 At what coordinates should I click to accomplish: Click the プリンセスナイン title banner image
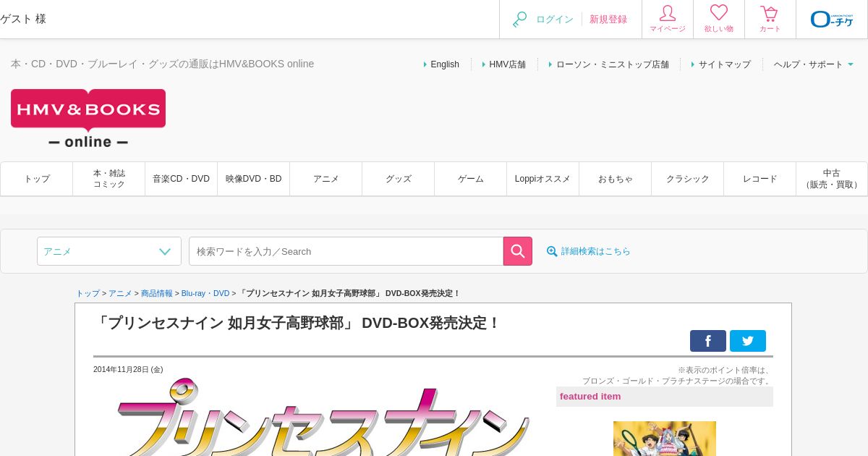(323, 417)
